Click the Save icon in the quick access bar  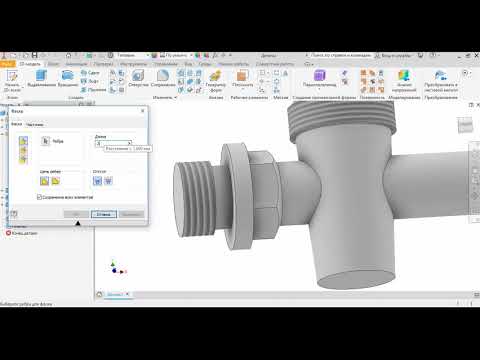(x=34, y=55)
